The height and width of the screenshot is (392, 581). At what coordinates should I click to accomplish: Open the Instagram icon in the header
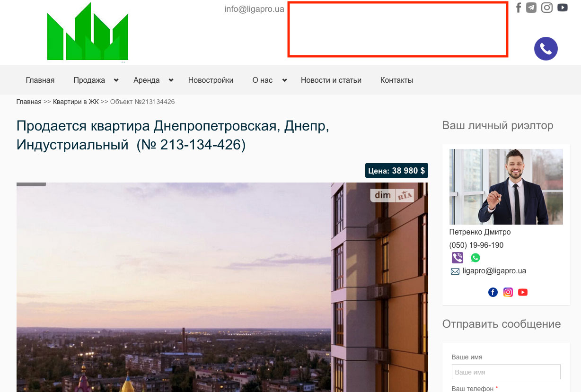547,8
